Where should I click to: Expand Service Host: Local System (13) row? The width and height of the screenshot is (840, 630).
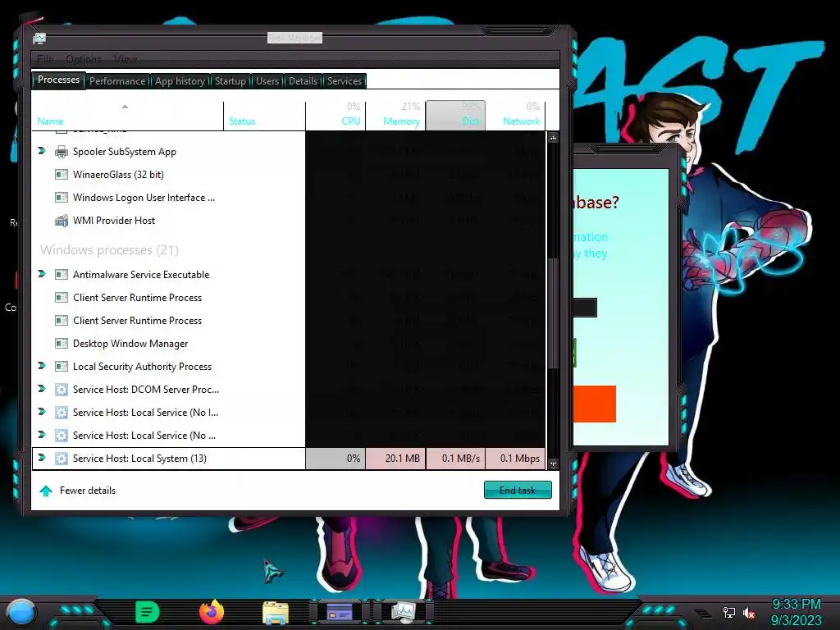(42, 458)
